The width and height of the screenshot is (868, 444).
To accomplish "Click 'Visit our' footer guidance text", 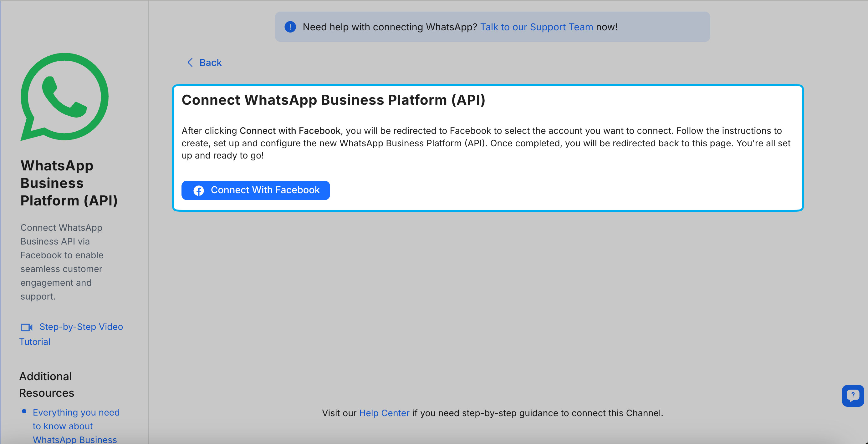I will [x=339, y=413].
